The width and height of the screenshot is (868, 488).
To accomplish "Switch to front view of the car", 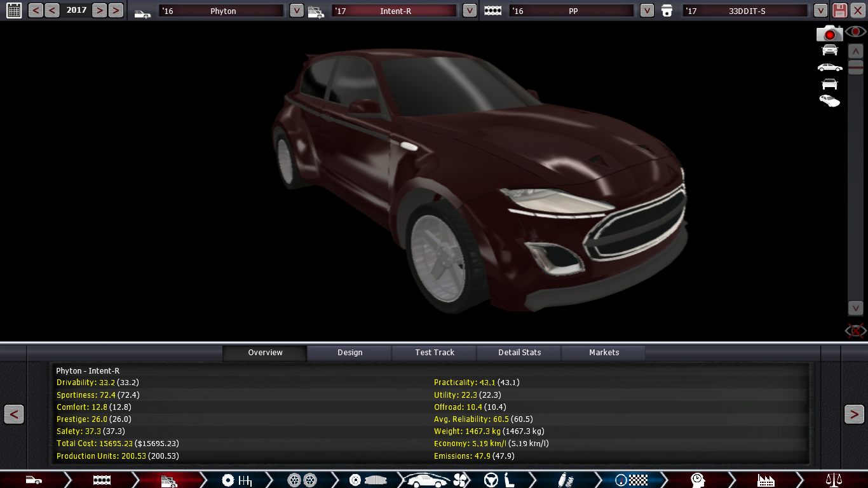I will (x=829, y=50).
